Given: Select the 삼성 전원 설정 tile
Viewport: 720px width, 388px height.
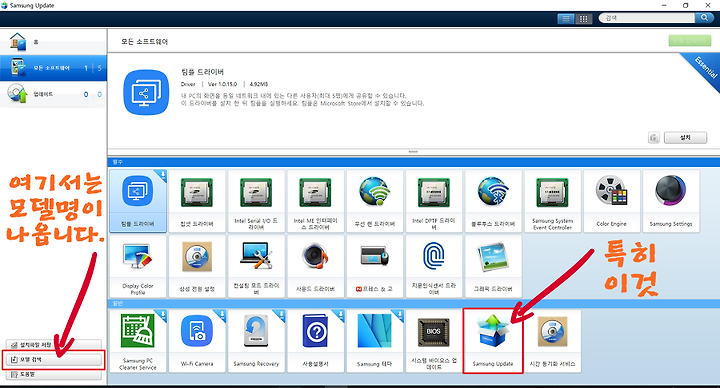Looking at the screenshot, I should tap(197, 266).
